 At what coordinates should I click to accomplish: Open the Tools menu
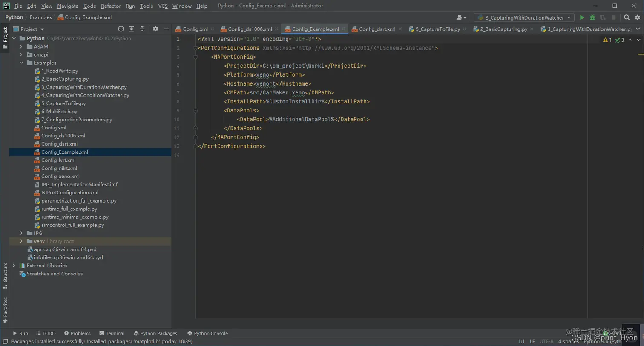pyautogui.click(x=146, y=6)
